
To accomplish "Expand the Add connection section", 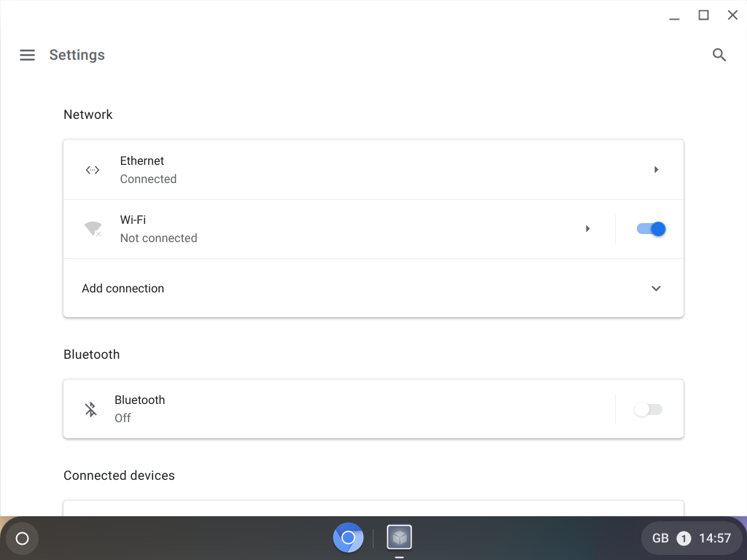I will pos(656,289).
